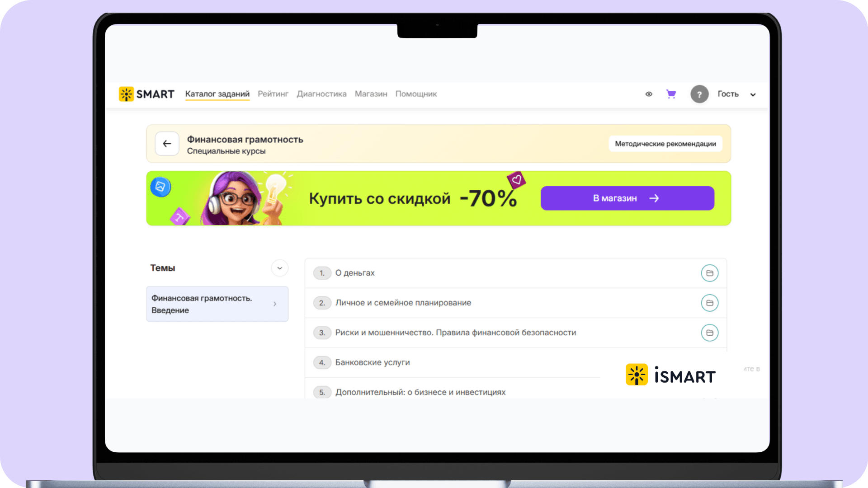Open the Помощник nav link

point(416,94)
